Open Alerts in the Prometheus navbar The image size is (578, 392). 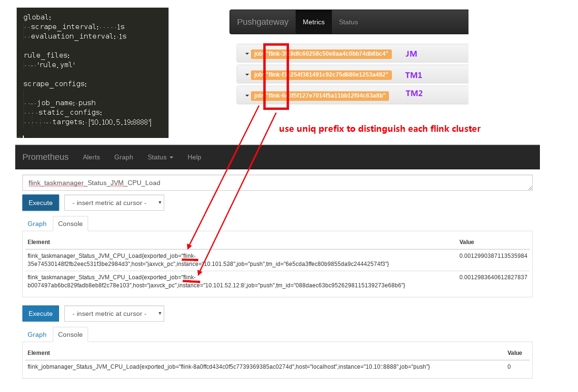pyautogui.click(x=91, y=157)
